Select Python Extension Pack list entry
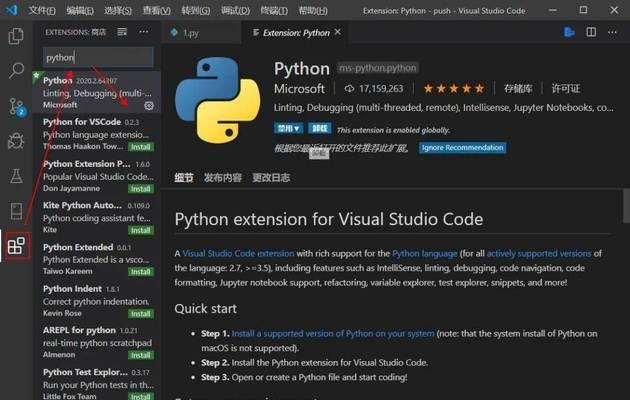The height and width of the screenshot is (400, 630). 96,176
